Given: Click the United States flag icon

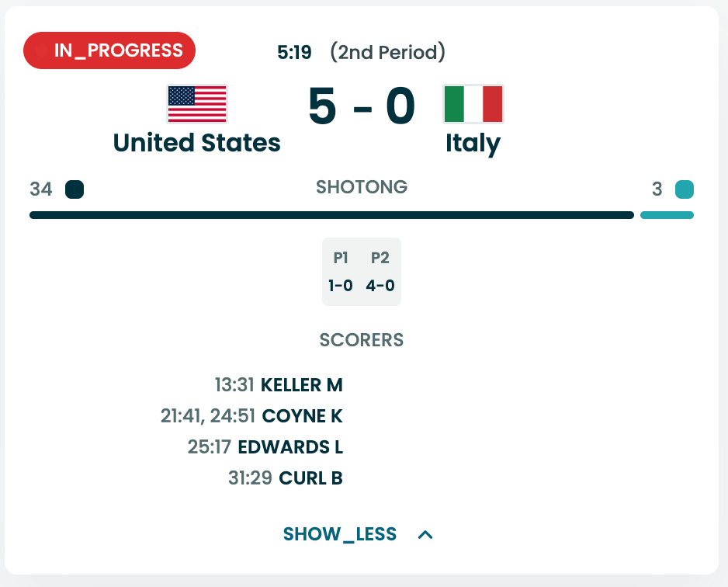Looking at the screenshot, I should tap(197, 104).
